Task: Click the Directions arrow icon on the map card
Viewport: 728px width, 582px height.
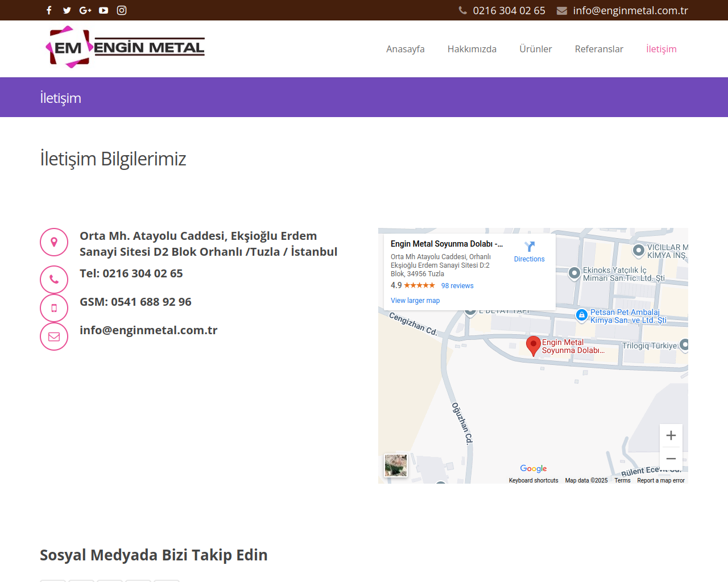Action: point(530,247)
